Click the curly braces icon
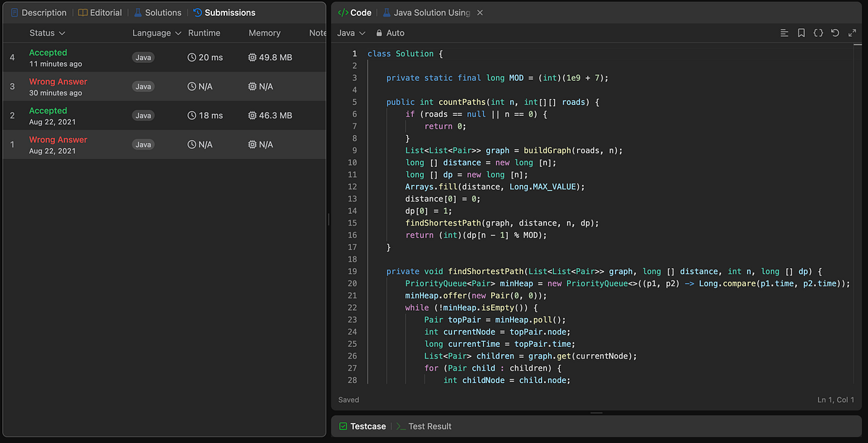Screen dimensions: 868x443 click(818, 33)
